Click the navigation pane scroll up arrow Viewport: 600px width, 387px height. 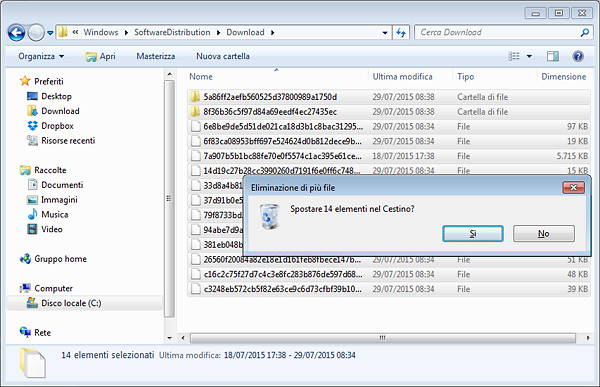tap(170, 74)
